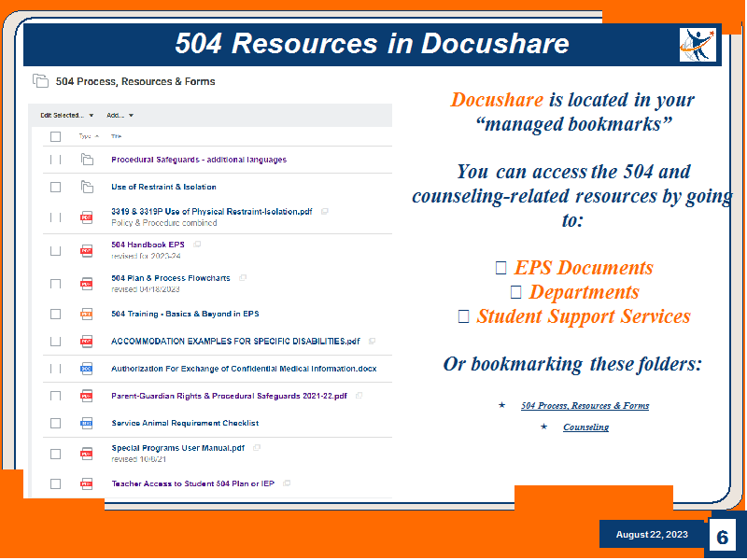
Task: Open the Edit Selected dropdown
Action: coord(67,115)
